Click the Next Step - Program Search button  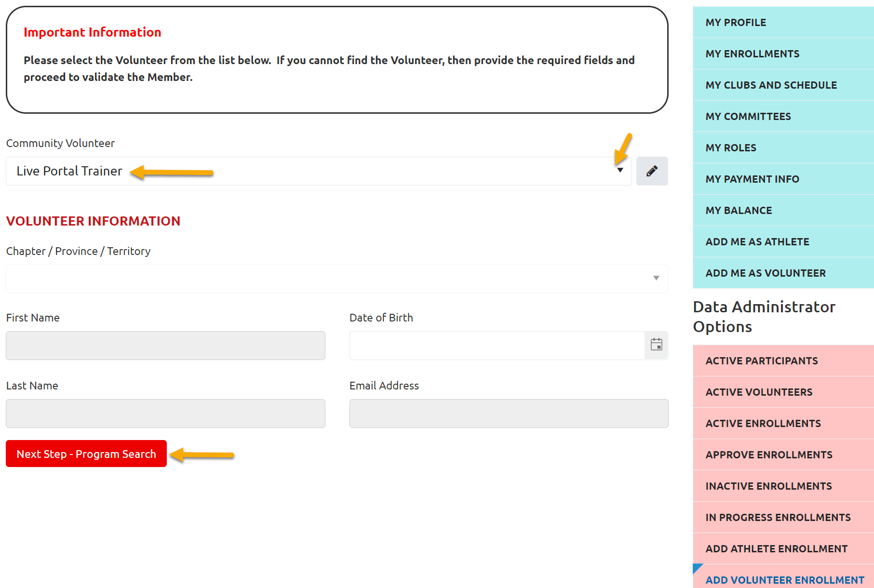[86, 454]
